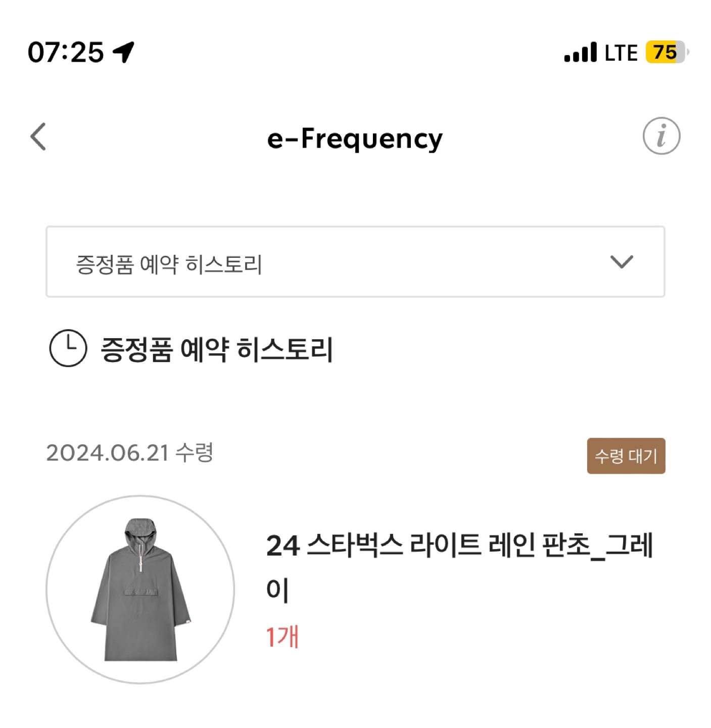This screenshot has width=711, height=728.
Task: Tap the location arrow in status bar
Action: 123,52
